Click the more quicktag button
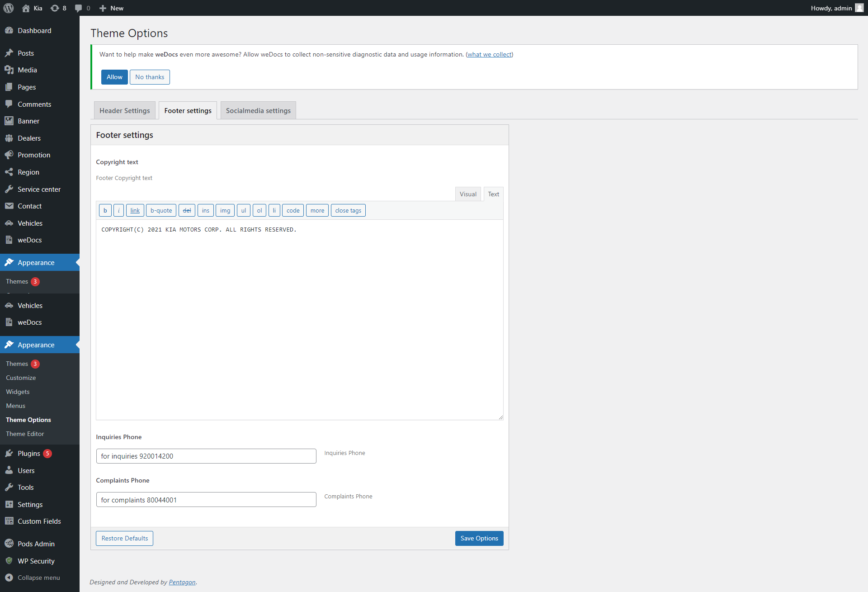The height and width of the screenshot is (592, 868). point(317,210)
